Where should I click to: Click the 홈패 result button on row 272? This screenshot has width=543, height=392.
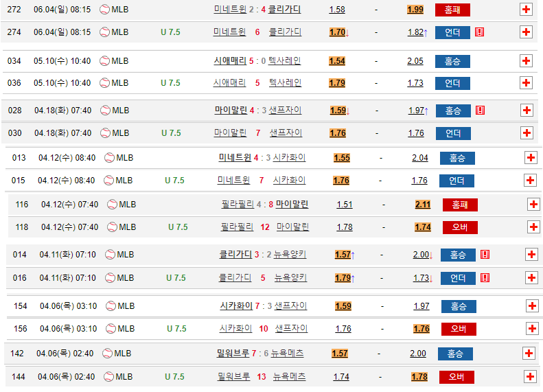coord(452,10)
